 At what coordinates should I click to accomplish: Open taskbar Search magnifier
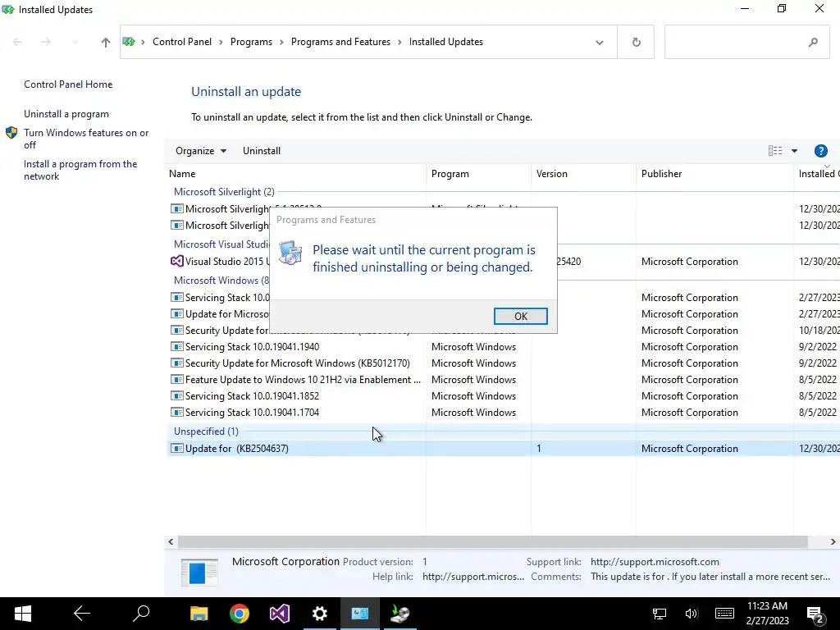coord(141,614)
